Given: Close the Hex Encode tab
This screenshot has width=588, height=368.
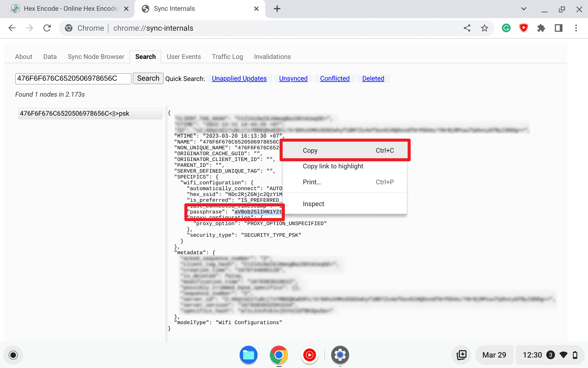Looking at the screenshot, I should coord(126,9).
